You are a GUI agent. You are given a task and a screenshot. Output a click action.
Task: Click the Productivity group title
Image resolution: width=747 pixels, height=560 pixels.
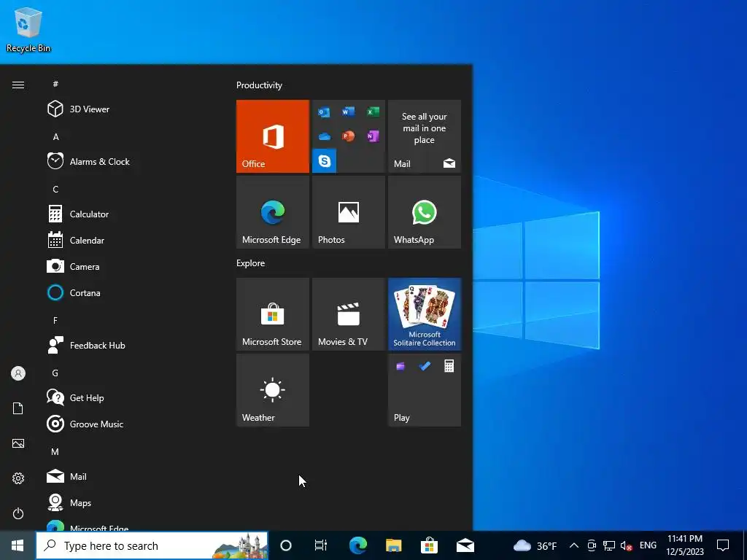pyautogui.click(x=259, y=85)
